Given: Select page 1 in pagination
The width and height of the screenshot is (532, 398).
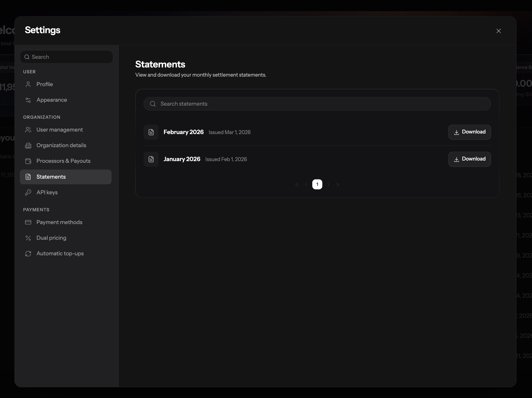Looking at the screenshot, I should tap(317, 184).
